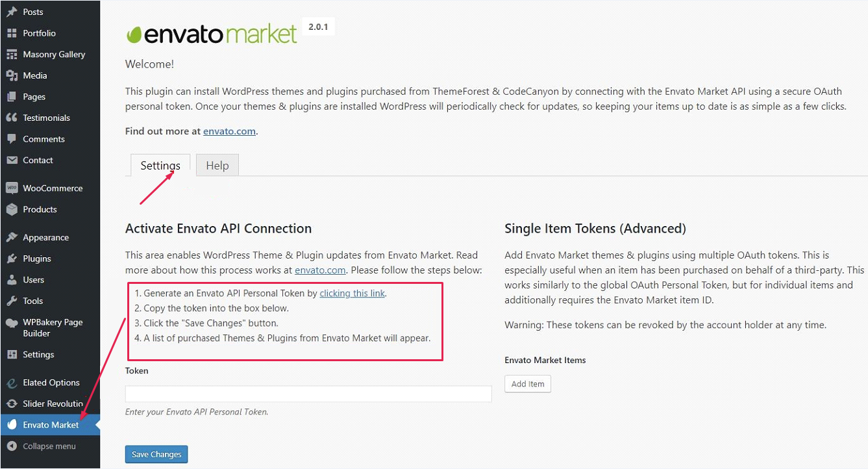Click the WooCommerce icon
868x469 pixels.
(12, 188)
